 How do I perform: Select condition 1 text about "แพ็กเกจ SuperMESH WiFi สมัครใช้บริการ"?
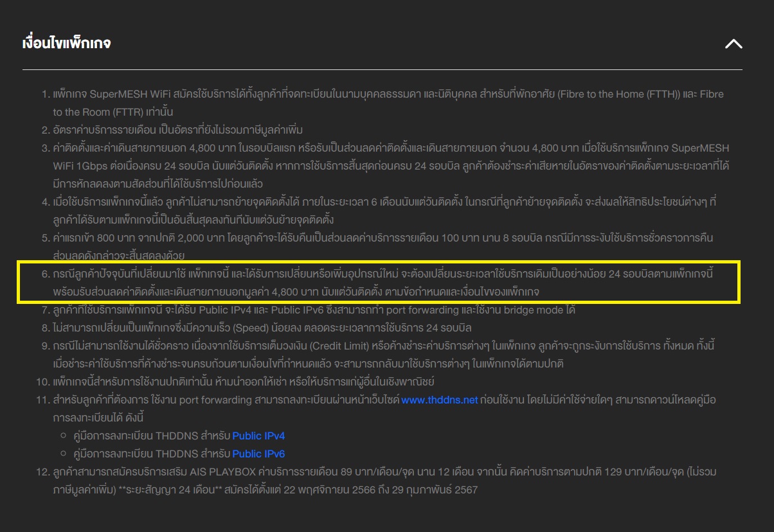388,103
